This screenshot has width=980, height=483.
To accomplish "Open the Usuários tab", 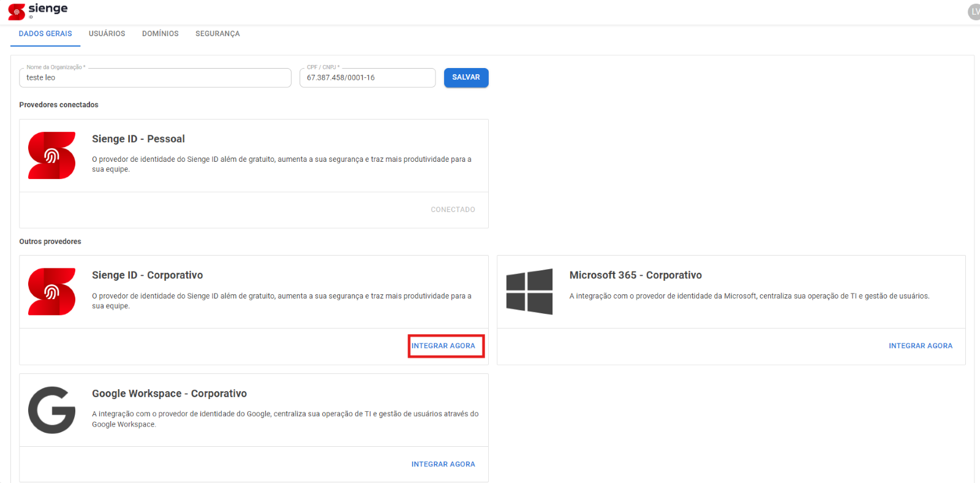I will click(107, 34).
